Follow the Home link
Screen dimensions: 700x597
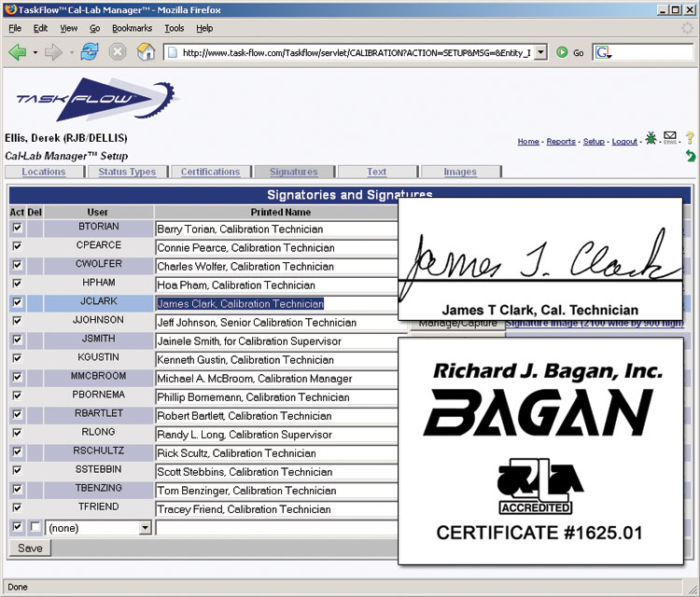pyautogui.click(x=528, y=142)
